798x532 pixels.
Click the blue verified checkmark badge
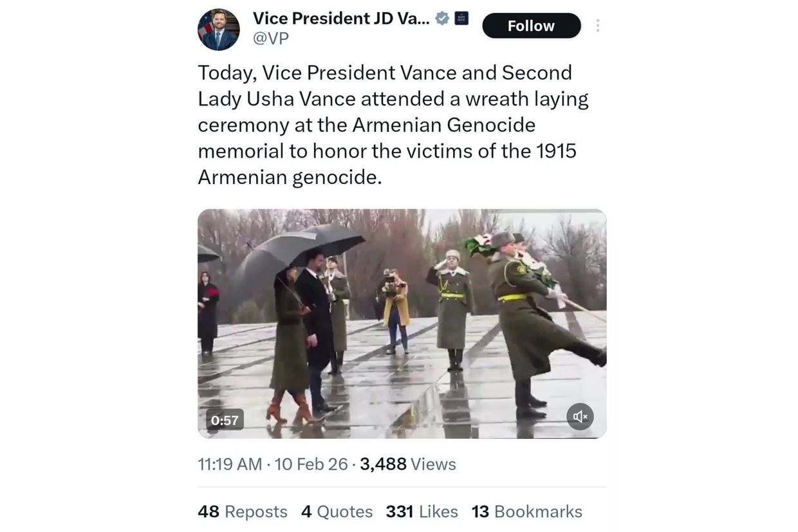pyautogui.click(x=442, y=19)
